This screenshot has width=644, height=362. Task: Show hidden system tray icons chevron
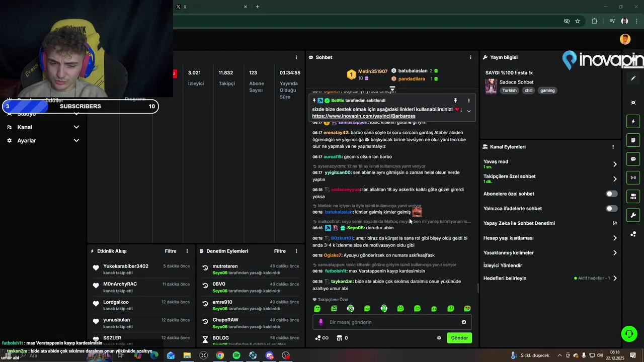[559, 355]
